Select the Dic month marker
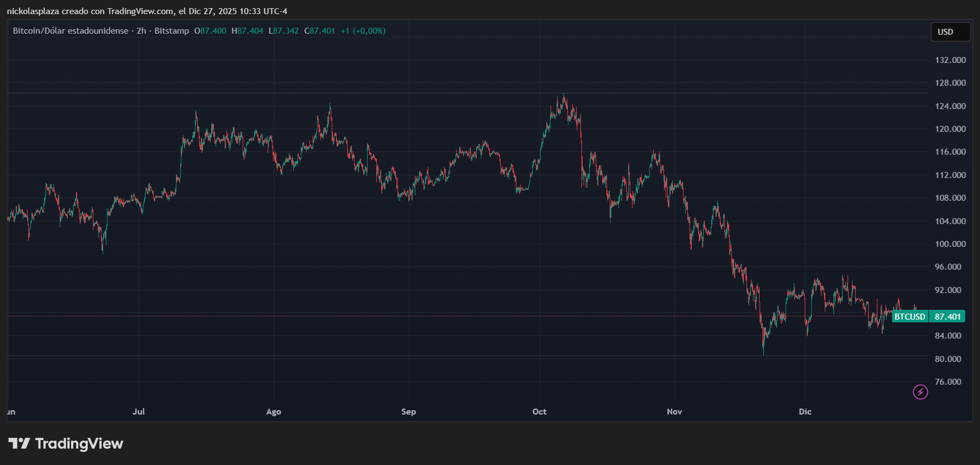This screenshot has width=980, height=465. (805, 412)
